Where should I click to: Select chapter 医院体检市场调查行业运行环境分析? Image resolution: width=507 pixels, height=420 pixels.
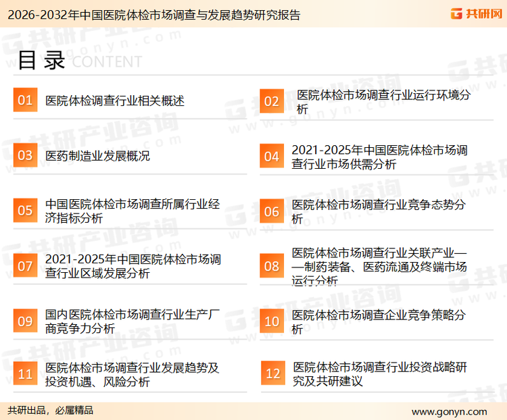tap(383, 102)
